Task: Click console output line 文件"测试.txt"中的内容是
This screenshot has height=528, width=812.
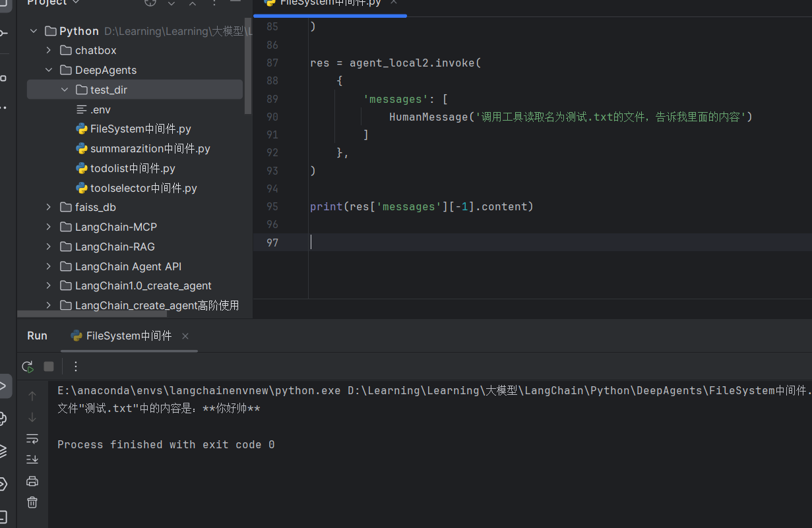Action: 158,409
